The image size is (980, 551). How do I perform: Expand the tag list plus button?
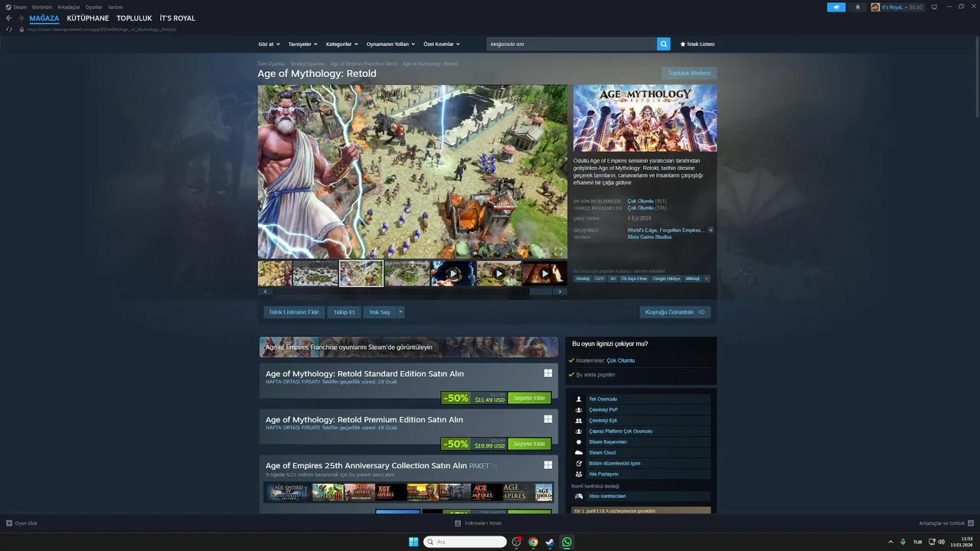point(707,279)
